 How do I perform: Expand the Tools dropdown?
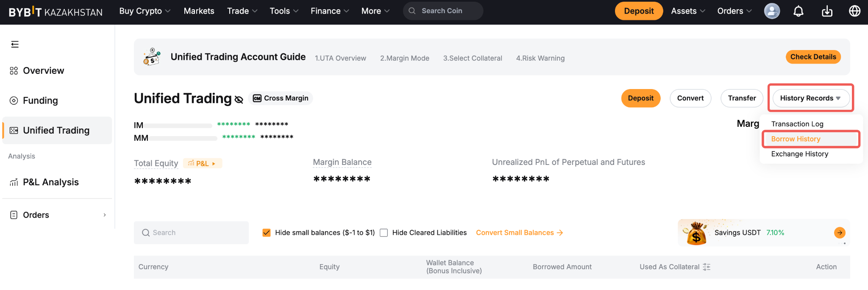284,11
